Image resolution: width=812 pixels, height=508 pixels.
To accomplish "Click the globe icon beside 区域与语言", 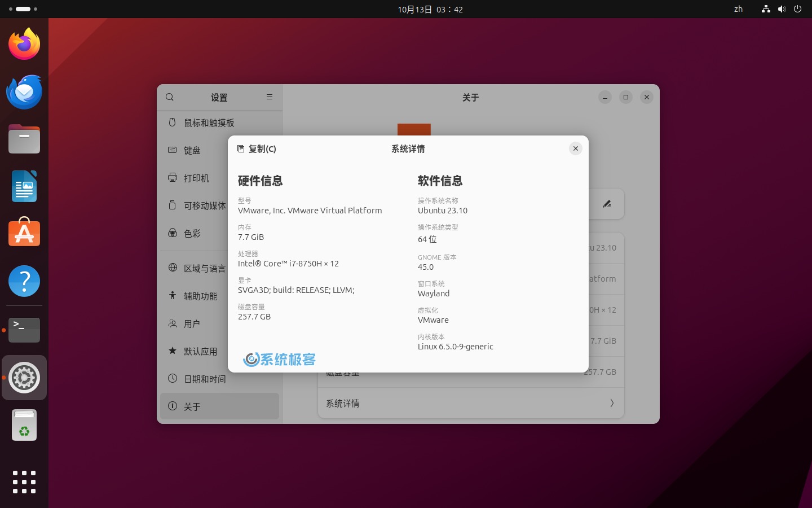I will 173,268.
